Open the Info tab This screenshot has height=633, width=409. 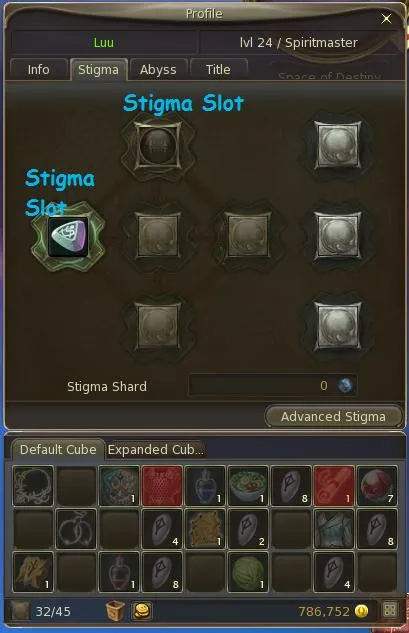click(x=39, y=69)
